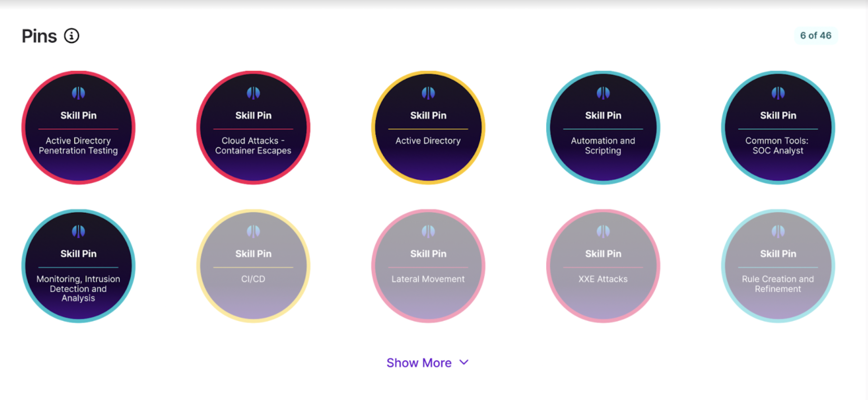Click the Pins info icon
The image size is (868, 400).
(71, 36)
